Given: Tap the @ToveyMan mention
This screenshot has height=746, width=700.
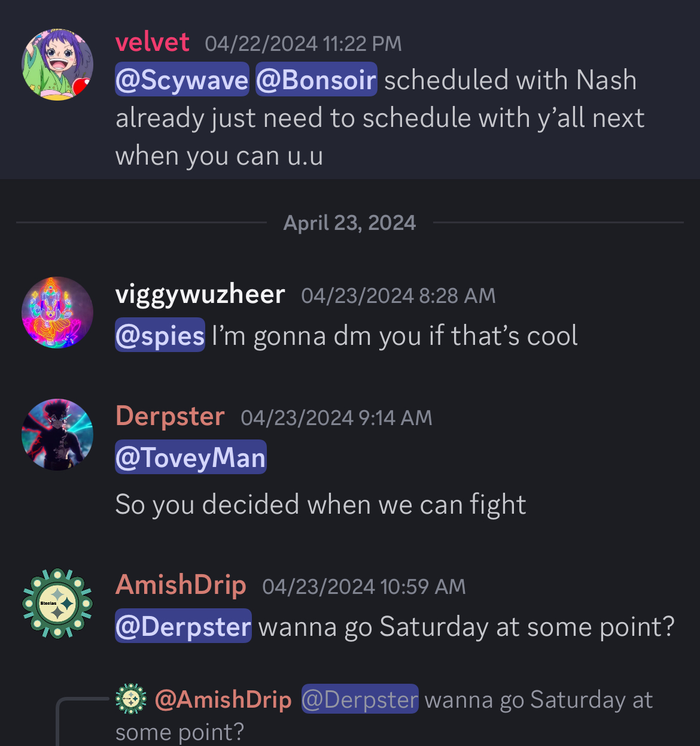Looking at the screenshot, I should [x=190, y=457].
